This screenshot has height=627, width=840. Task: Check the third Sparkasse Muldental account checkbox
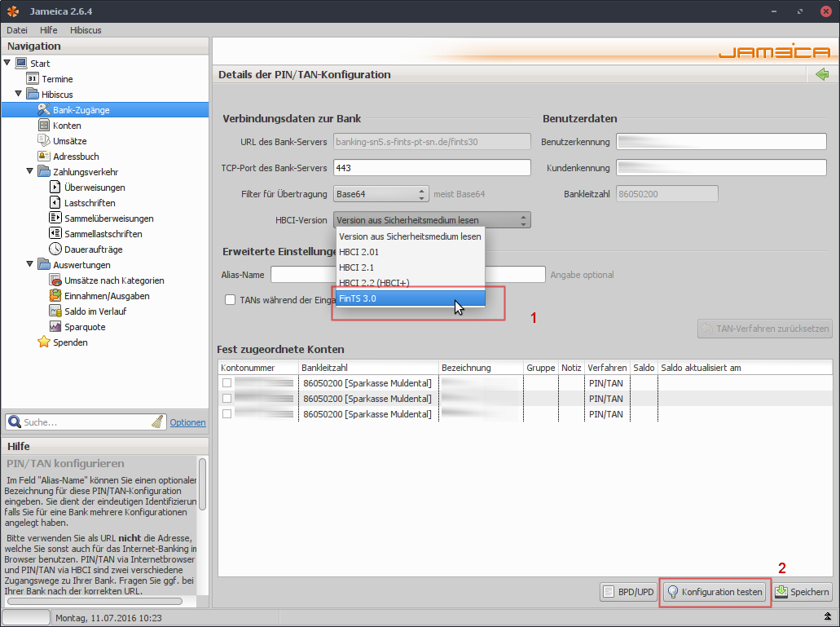(x=227, y=414)
